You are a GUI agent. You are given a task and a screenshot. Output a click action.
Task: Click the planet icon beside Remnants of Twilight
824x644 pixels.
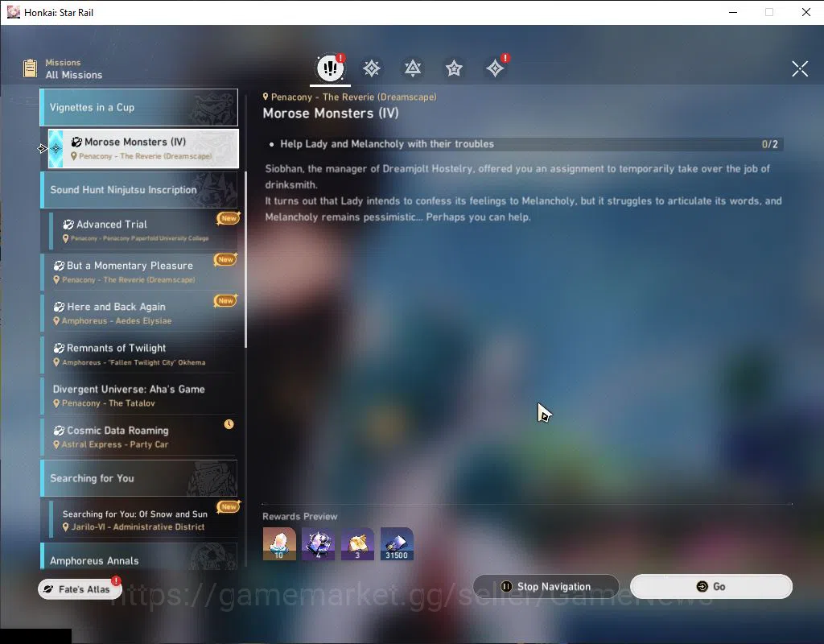pyautogui.click(x=59, y=348)
